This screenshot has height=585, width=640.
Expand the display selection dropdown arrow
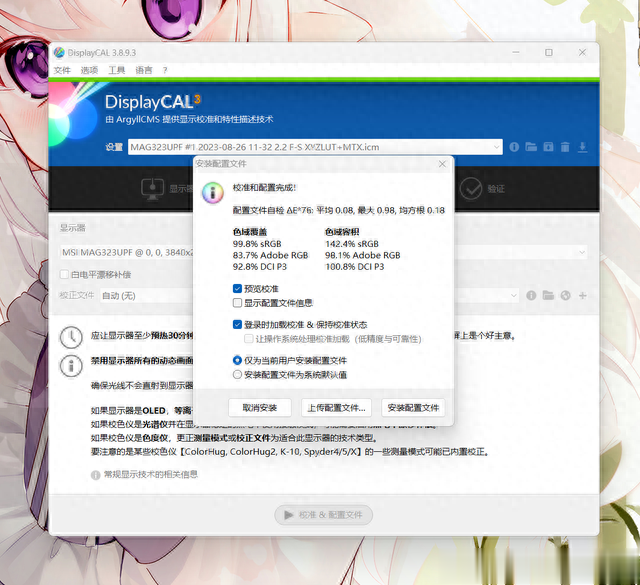[582, 252]
